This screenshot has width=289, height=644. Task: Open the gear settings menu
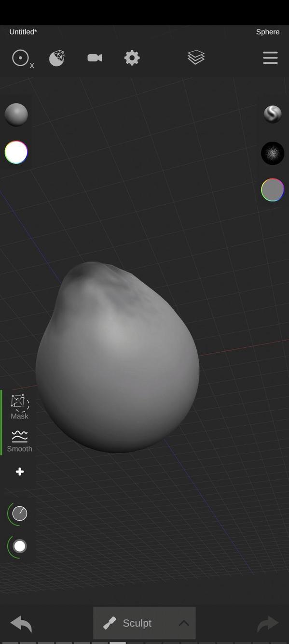(132, 58)
